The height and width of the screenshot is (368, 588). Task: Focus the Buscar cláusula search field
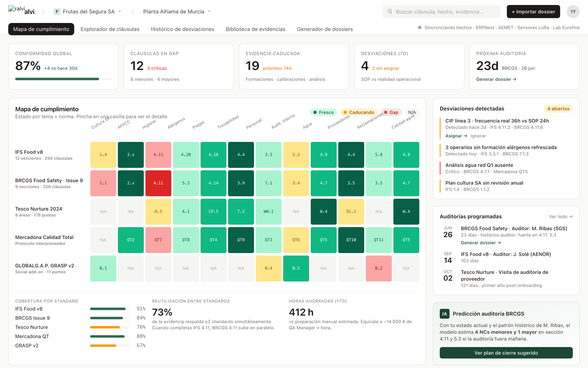(x=441, y=11)
